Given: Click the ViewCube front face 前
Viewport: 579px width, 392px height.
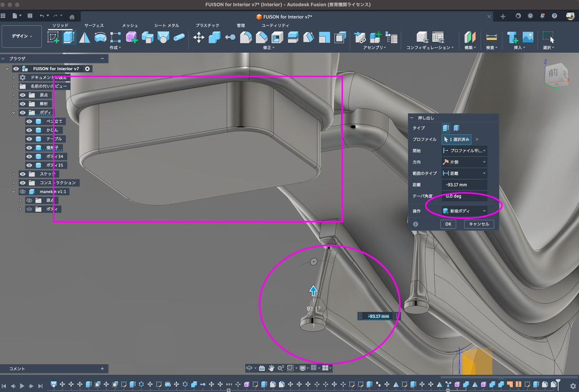Looking at the screenshot, I should click(552, 73).
